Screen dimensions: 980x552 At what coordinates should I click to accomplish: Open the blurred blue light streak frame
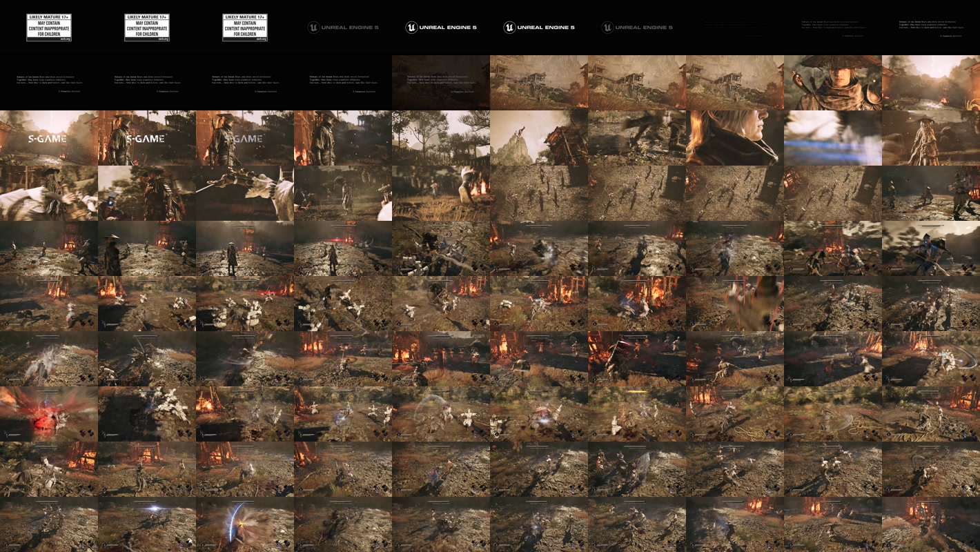[833, 138]
